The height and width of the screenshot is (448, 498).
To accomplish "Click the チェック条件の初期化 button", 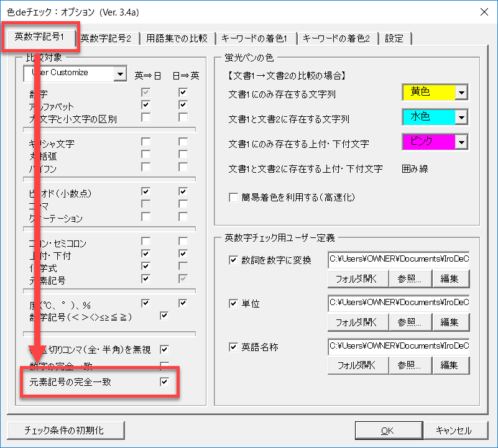I will tap(65, 430).
